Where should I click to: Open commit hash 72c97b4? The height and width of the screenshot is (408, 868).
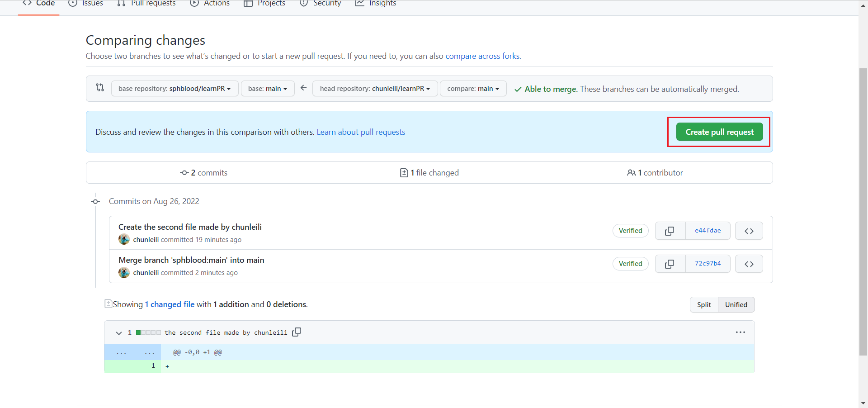(x=708, y=264)
